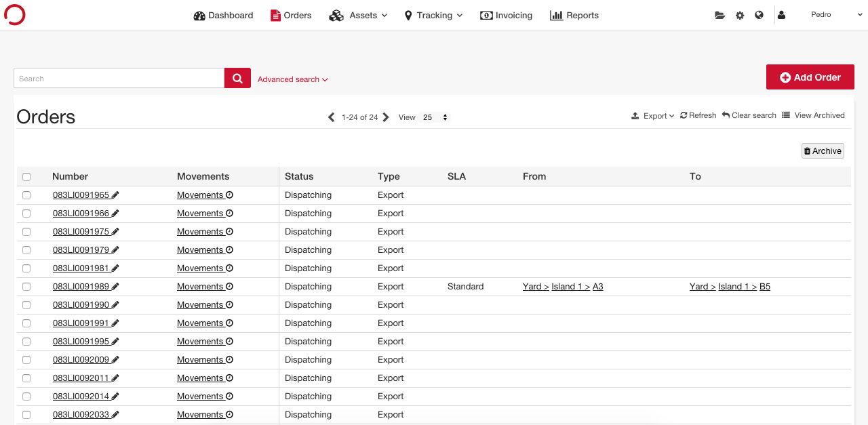
Task: Click clock icon beside Movements for 083LI0091989
Action: click(230, 287)
